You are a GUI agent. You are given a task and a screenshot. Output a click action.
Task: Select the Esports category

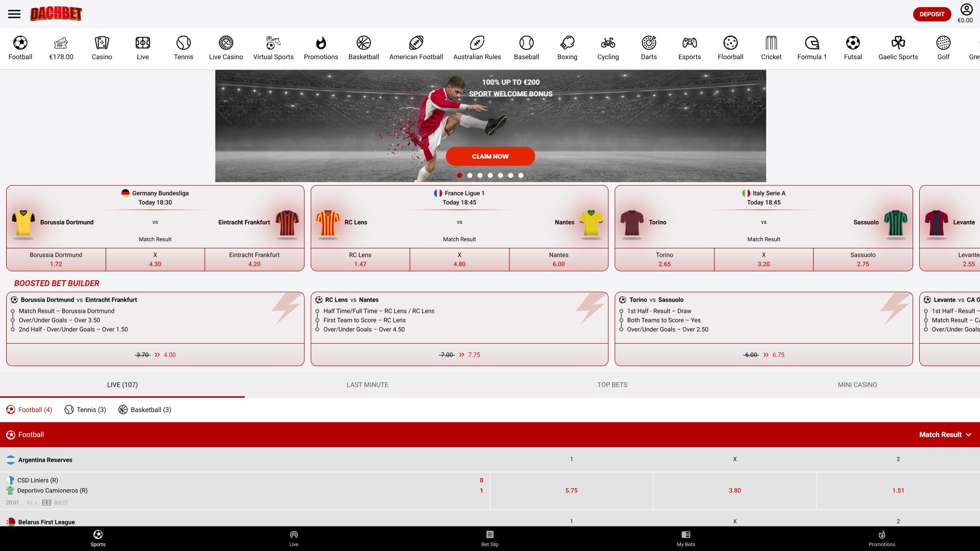click(x=690, y=48)
